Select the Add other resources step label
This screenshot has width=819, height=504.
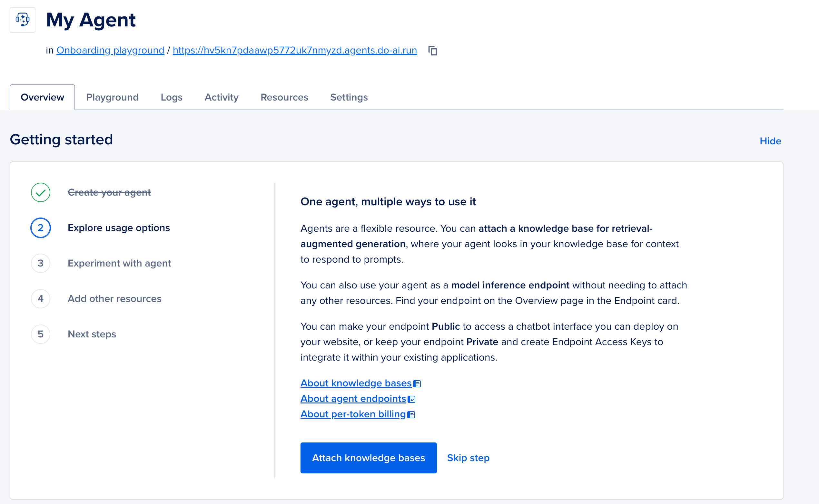(x=115, y=299)
